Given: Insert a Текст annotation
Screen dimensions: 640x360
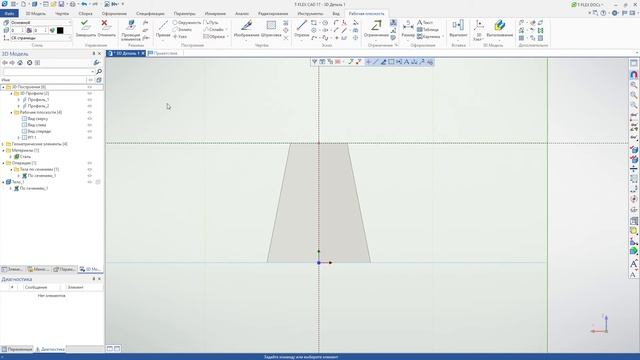Looking at the screenshot, I should click(x=425, y=22).
